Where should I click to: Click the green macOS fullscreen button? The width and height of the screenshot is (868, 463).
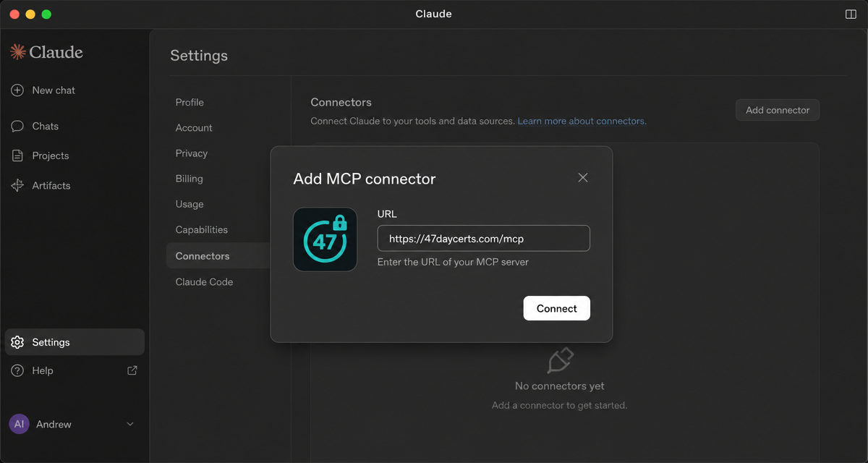46,14
